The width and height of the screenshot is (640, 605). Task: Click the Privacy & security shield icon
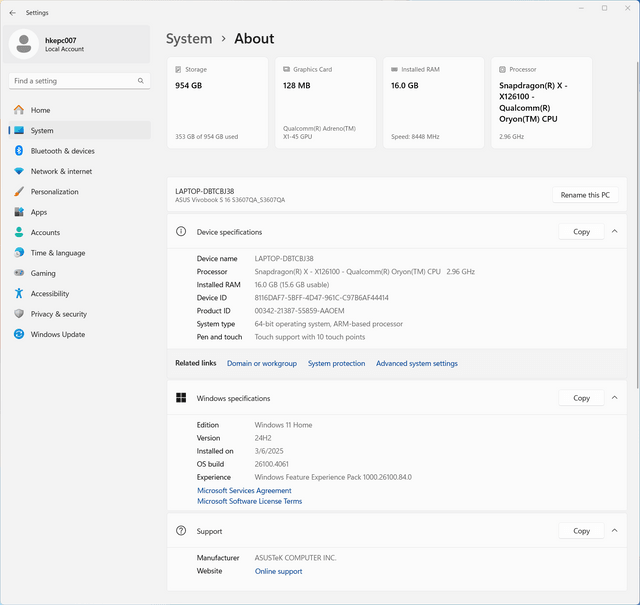click(19, 314)
